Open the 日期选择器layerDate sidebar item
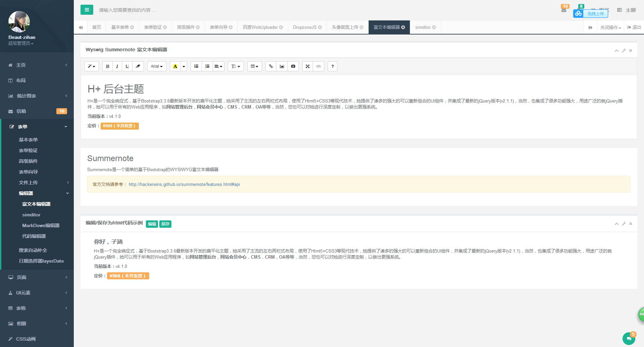The width and height of the screenshot is (644, 347). pyautogui.click(x=41, y=261)
